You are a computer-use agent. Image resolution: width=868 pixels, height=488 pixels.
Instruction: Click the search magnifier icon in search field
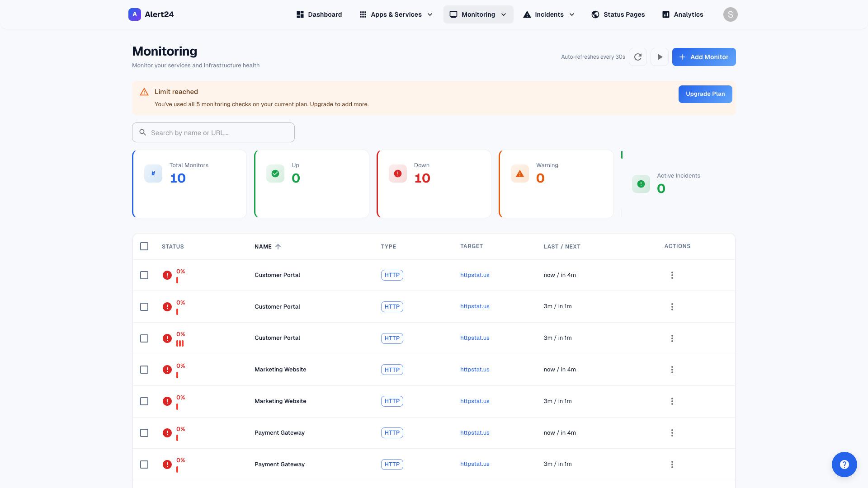click(x=143, y=132)
